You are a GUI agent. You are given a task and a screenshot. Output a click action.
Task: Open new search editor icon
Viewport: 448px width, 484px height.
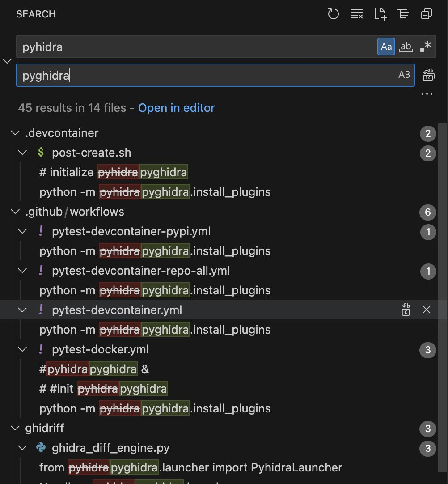[380, 14]
